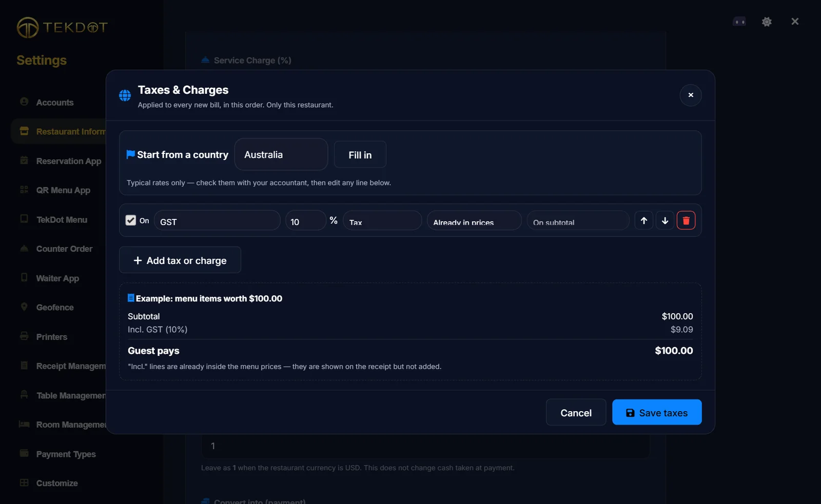Click the Guest pays $100.00 total

(x=674, y=351)
